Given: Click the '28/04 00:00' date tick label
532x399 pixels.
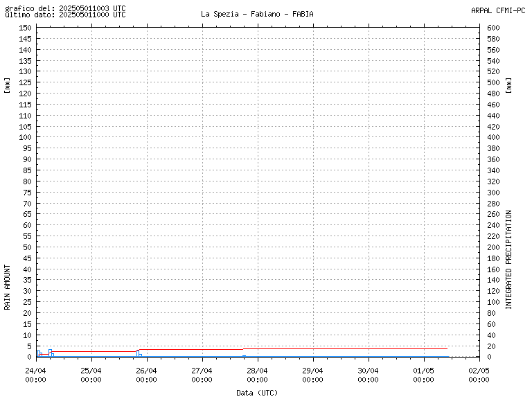Looking at the screenshot, I should 257,375.
